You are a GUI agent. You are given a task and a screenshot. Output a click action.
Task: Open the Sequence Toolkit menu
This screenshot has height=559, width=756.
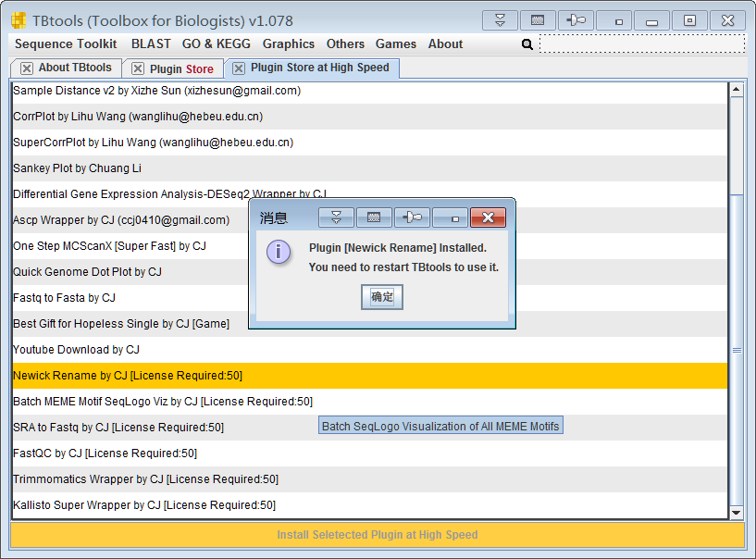pos(66,43)
